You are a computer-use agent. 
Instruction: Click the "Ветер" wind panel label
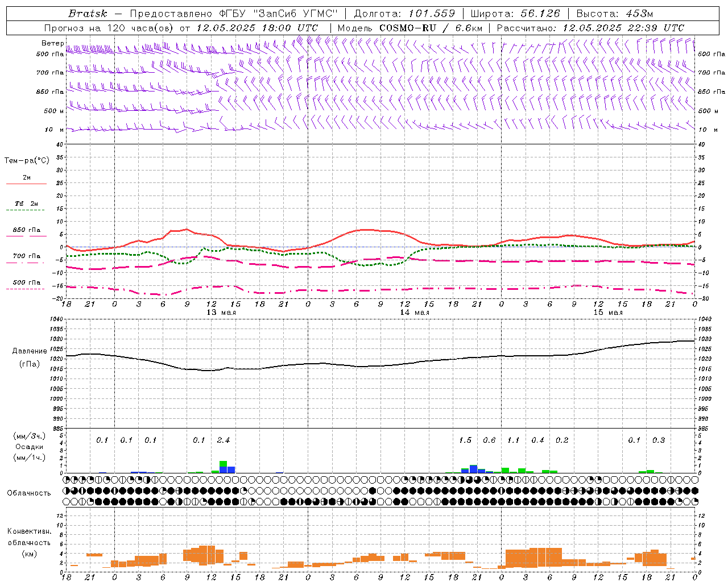pyautogui.click(x=52, y=43)
